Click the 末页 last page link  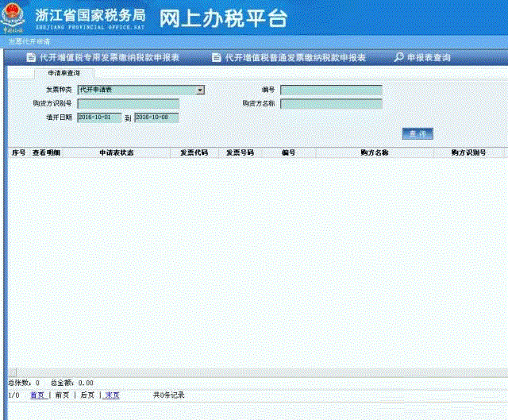pos(113,395)
